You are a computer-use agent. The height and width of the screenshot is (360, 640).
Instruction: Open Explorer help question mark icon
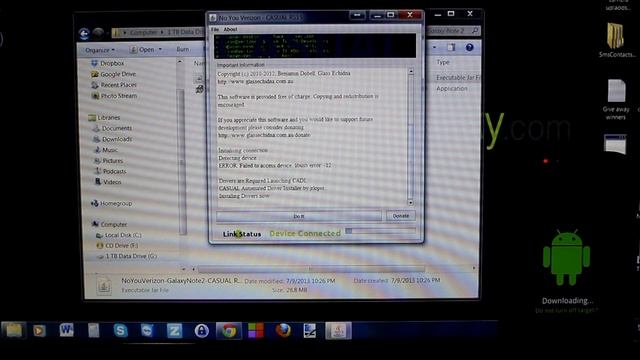pyautogui.click(x=469, y=47)
